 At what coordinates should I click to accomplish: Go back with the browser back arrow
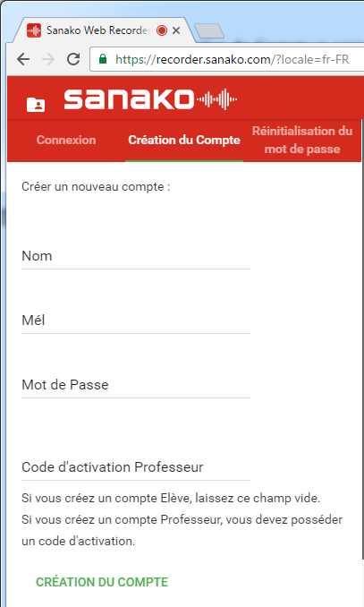coord(23,59)
